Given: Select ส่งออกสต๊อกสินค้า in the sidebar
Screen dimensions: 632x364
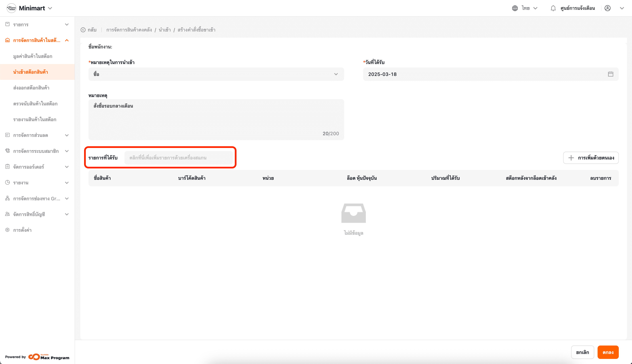Looking at the screenshot, I should pos(31,88).
